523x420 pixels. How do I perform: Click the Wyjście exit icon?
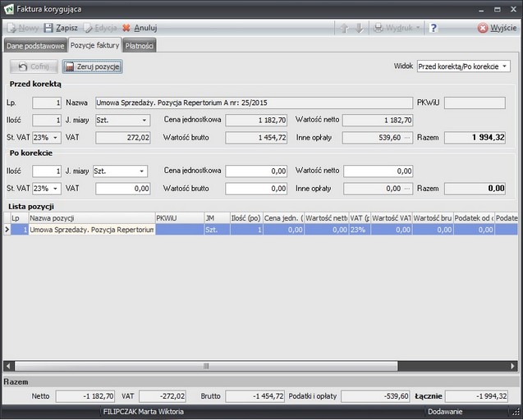(483, 28)
